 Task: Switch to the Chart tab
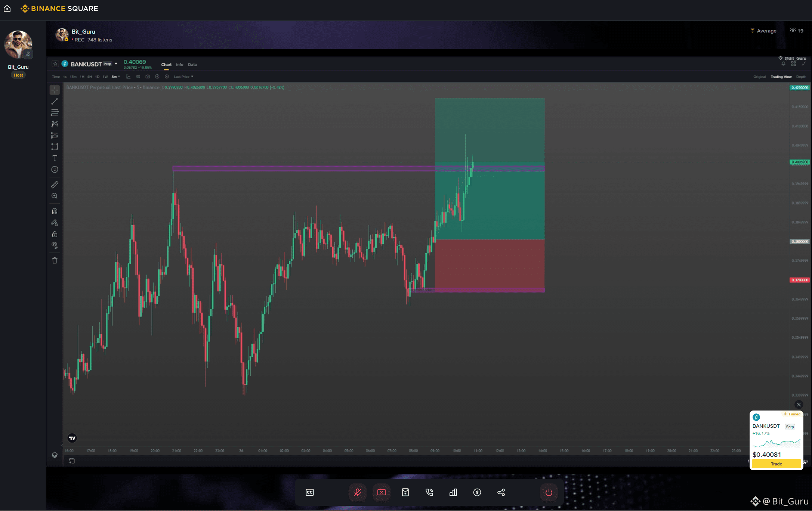(166, 65)
